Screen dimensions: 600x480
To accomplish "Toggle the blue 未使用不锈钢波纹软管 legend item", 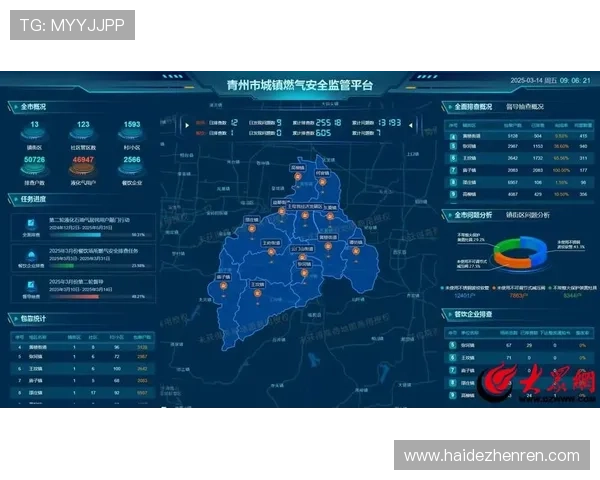I will click(x=465, y=288).
